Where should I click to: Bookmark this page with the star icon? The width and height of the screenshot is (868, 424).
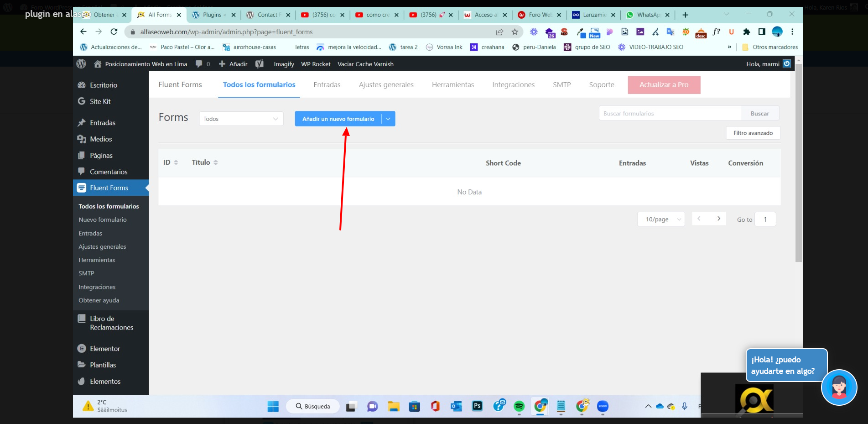pos(515,31)
